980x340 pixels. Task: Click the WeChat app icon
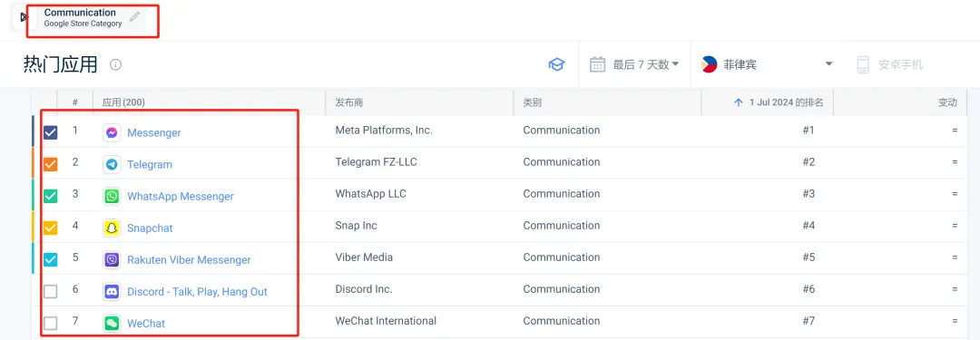tap(112, 324)
